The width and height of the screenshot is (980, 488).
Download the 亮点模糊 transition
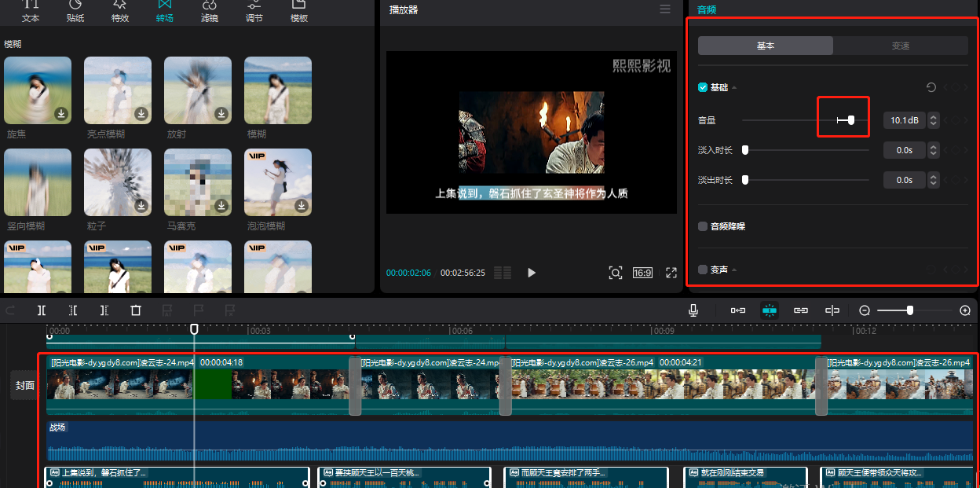pos(141,114)
